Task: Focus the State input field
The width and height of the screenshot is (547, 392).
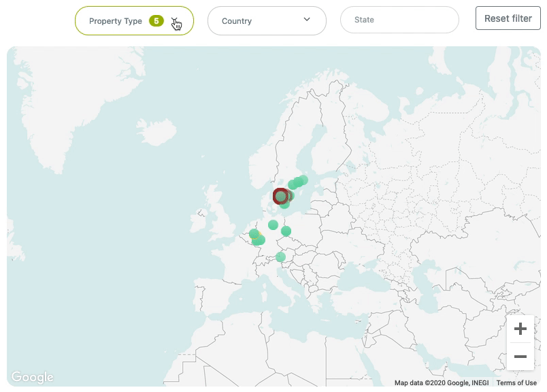Action: [x=399, y=20]
